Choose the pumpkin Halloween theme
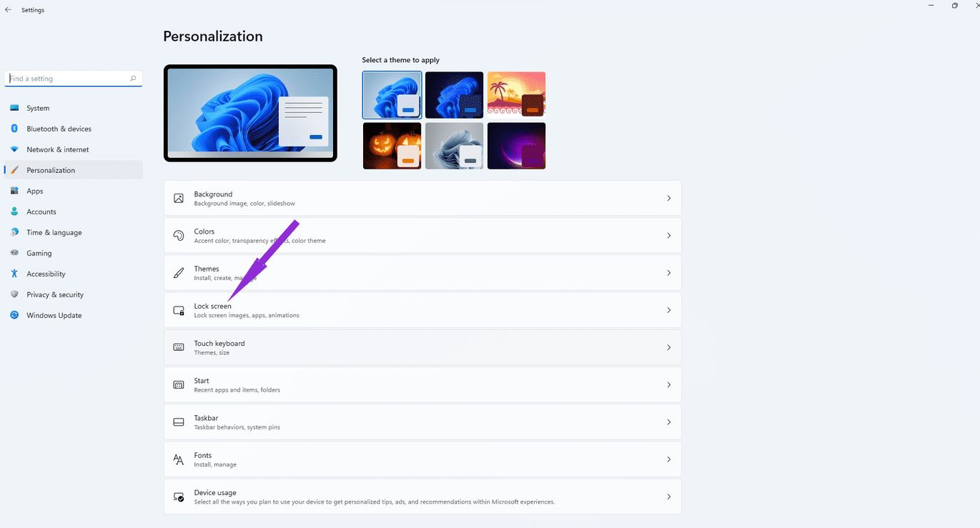Image resolution: width=980 pixels, height=528 pixels. pyautogui.click(x=392, y=146)
